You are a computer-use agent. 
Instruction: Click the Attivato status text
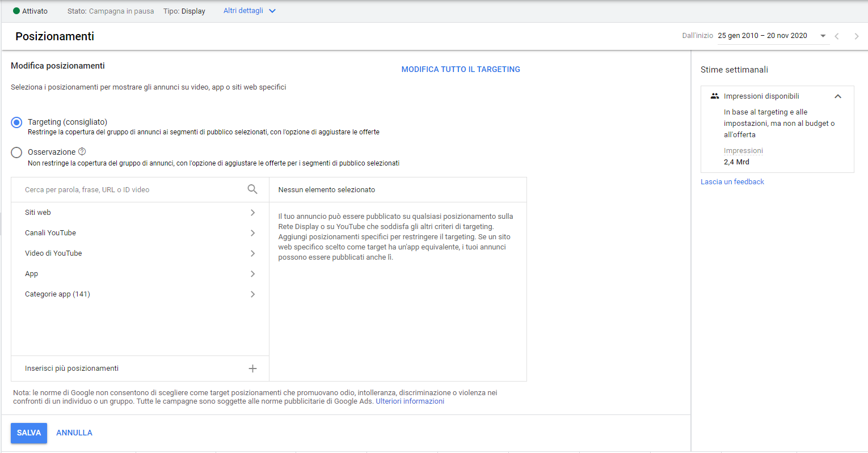[35, 11]
